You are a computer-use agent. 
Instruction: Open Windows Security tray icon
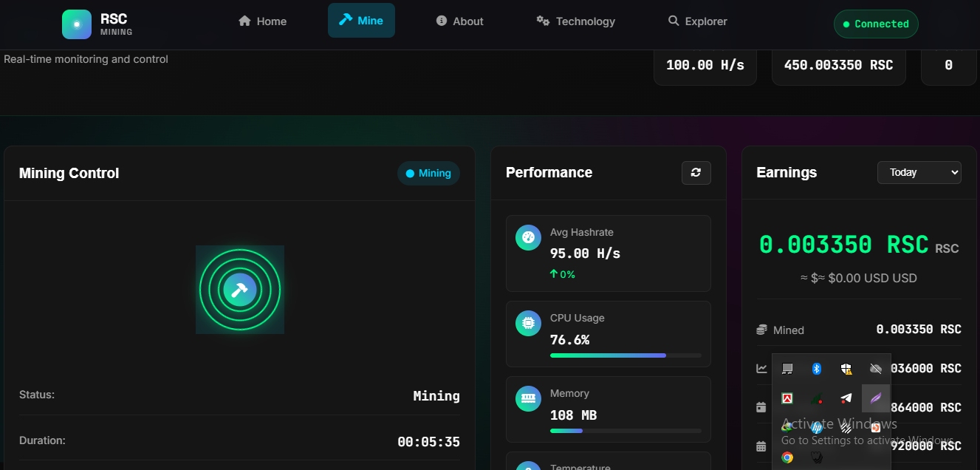[x=846, y=368]
